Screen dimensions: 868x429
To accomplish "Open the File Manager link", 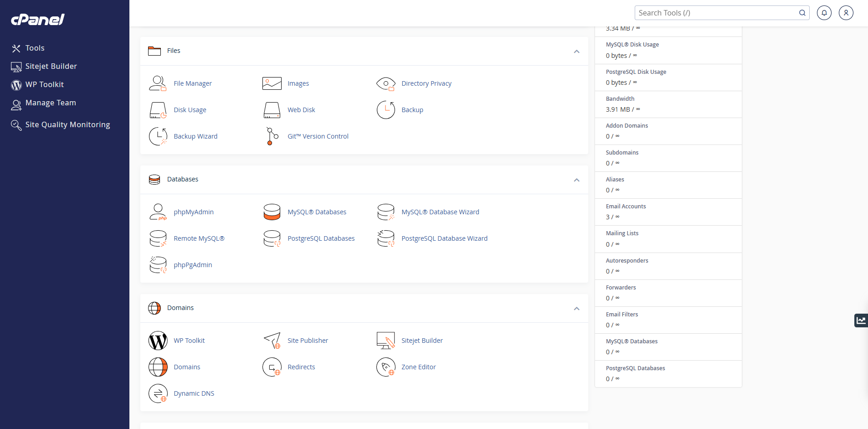I will point(193,83).
